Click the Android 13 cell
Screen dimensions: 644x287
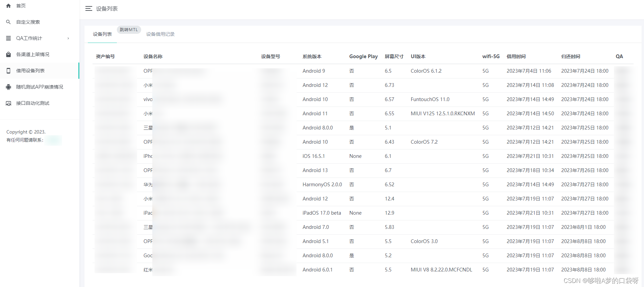point(315,170)
